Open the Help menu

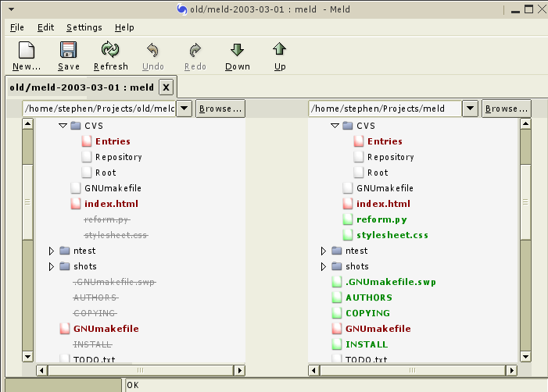pos(124,27)
